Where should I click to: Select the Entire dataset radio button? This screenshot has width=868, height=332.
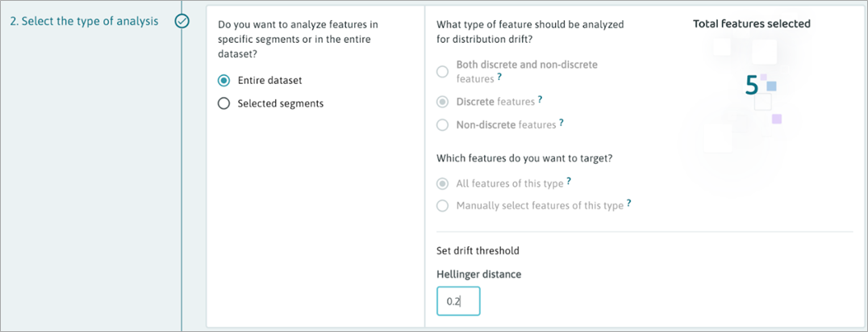point(223,80)
